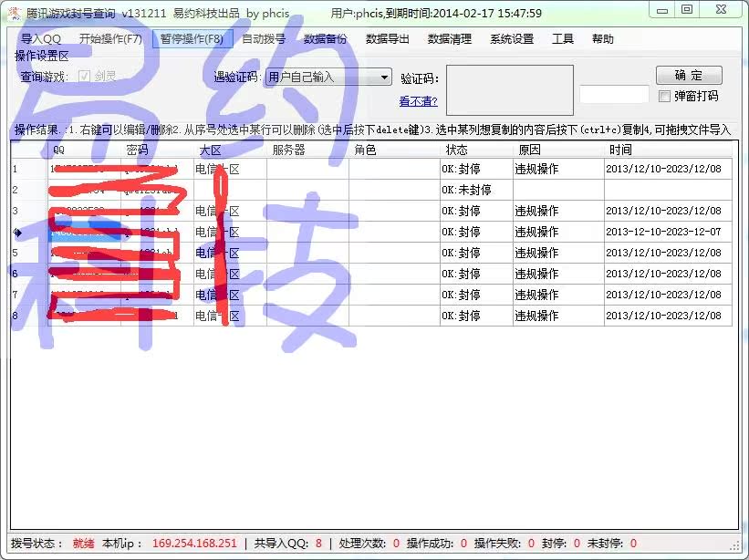Select the 暂停操作(F8) menu item
This screenshot has height=560, width=749.
[x=192, y=39]
